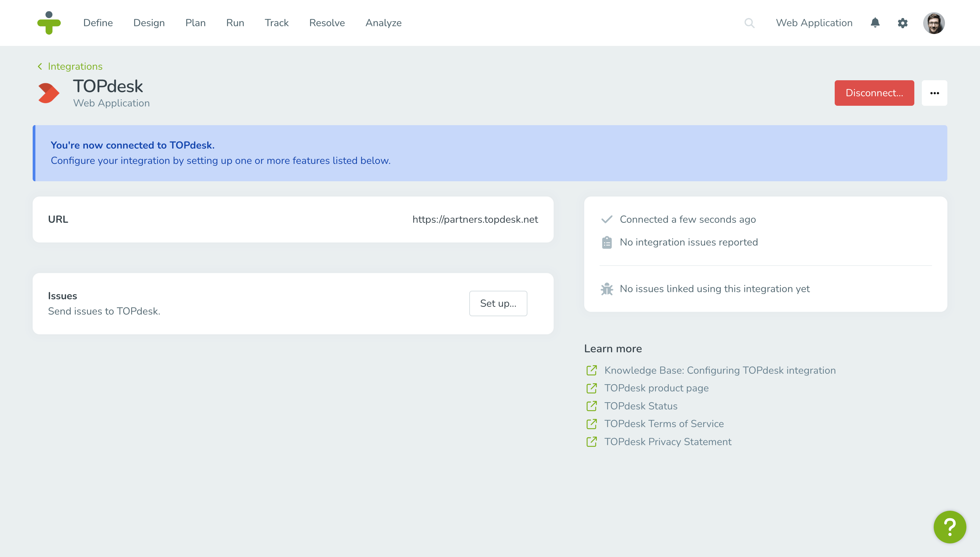Click the user avatar photo

933,23
